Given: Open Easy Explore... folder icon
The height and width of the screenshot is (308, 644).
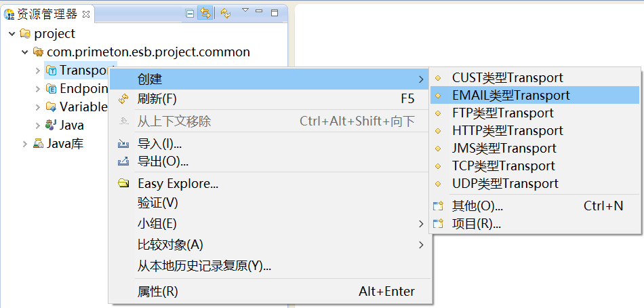Looking at the screenshot, I should (x=123, y=184).
